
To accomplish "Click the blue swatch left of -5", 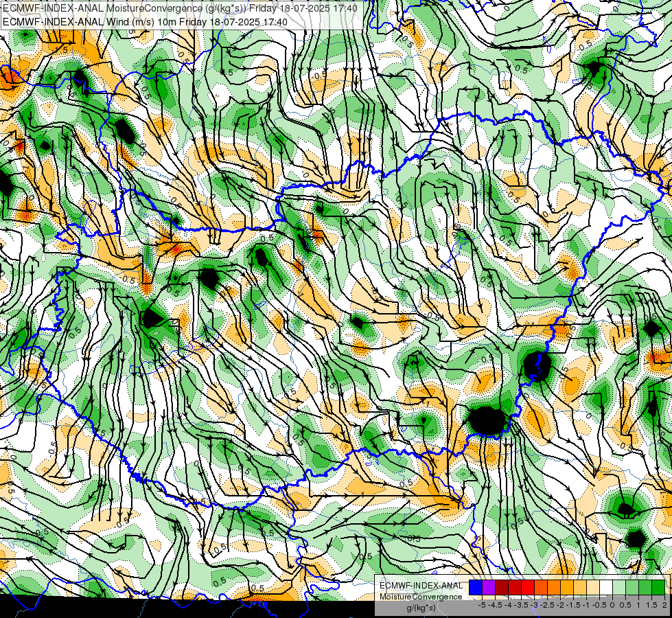I will click(x=476, y=588).
